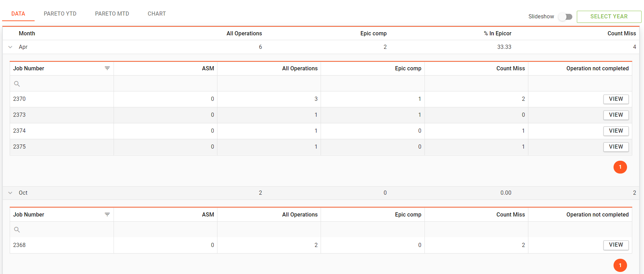
Task: Click VIEW for job 2368
Action: [616, 245]
